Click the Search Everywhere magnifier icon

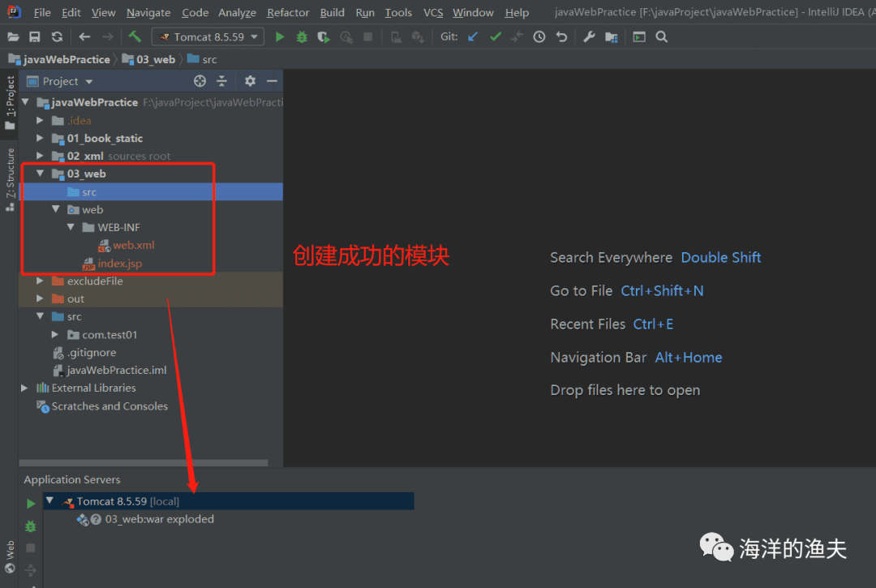(662, 36)
